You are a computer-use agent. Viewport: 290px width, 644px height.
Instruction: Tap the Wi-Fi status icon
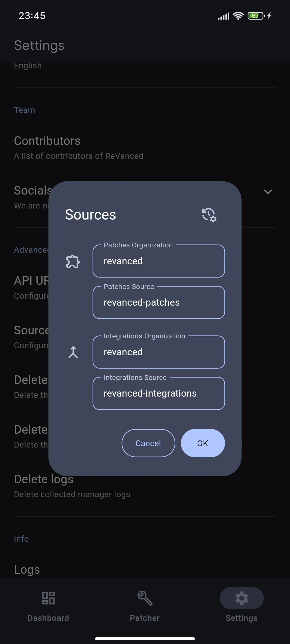[238, 16]
